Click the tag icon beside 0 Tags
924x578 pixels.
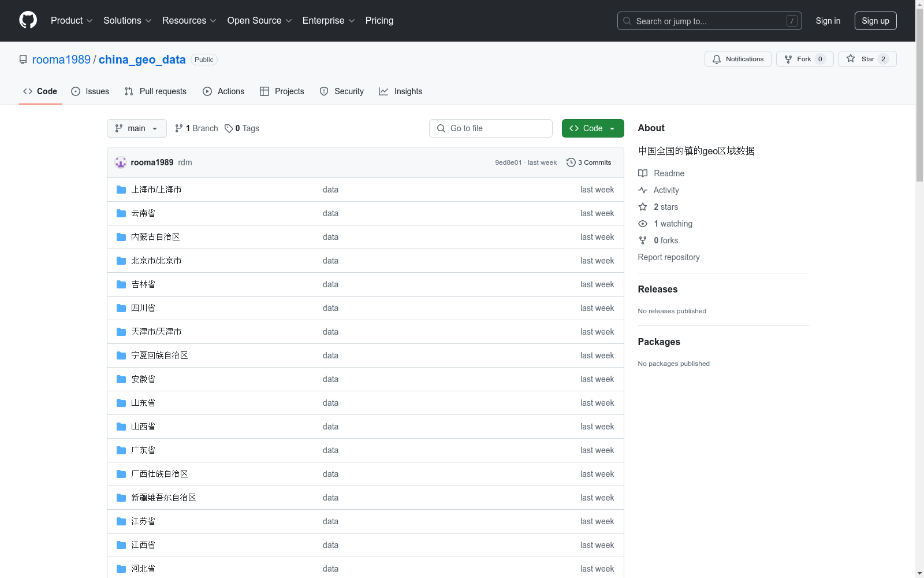click(229, 128)
